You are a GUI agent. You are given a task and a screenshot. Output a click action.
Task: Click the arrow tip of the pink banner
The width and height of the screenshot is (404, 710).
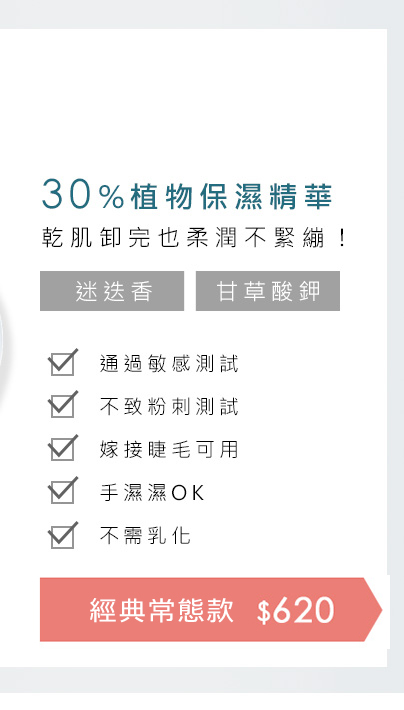coord(374,610)
